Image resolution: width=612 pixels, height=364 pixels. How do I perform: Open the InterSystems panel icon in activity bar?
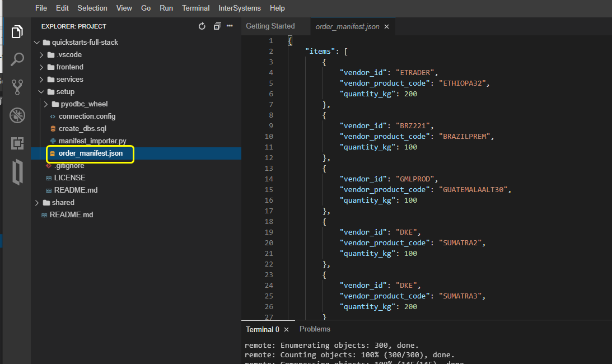click(17, 172)
